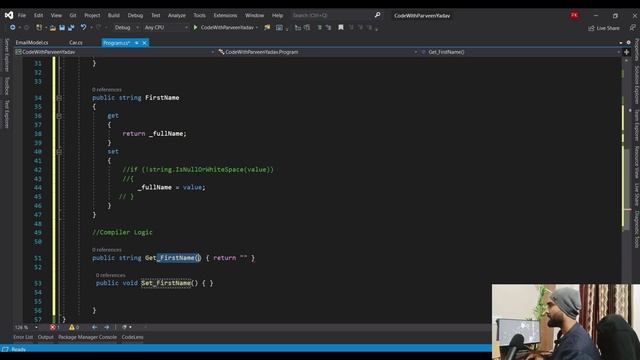Click the code cleanup brush icon
Screen dimensions: 640x360
pos(124,327)
